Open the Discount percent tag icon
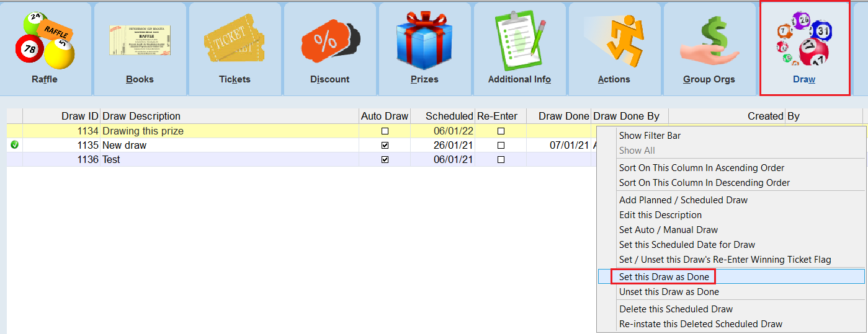 click(x=330, y=41)
